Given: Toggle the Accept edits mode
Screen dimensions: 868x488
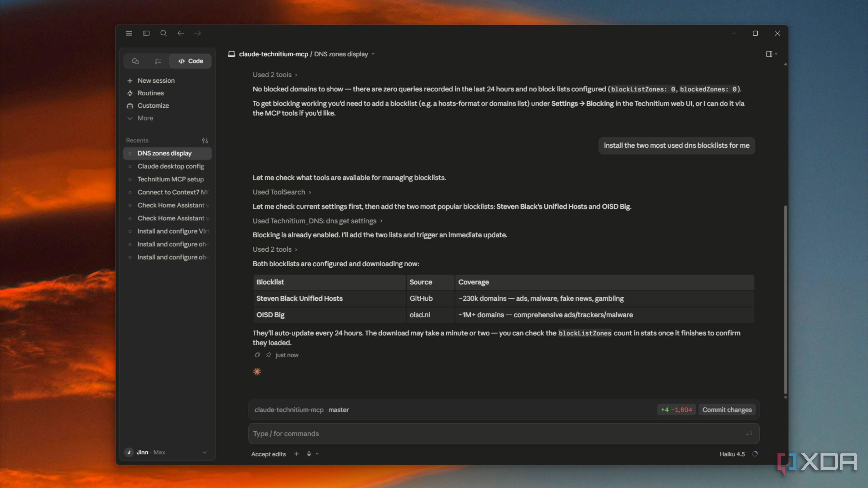Looking at the screenshot, I should tap(268, 454).
